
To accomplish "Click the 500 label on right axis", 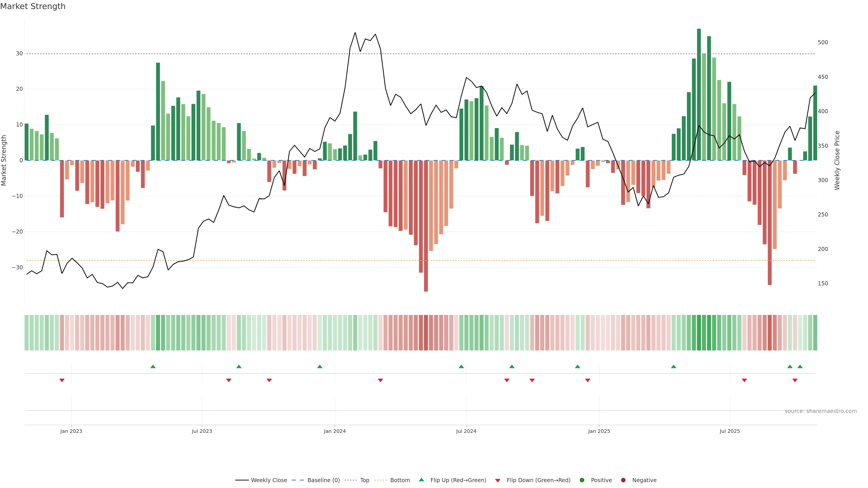I will [823, 42].
